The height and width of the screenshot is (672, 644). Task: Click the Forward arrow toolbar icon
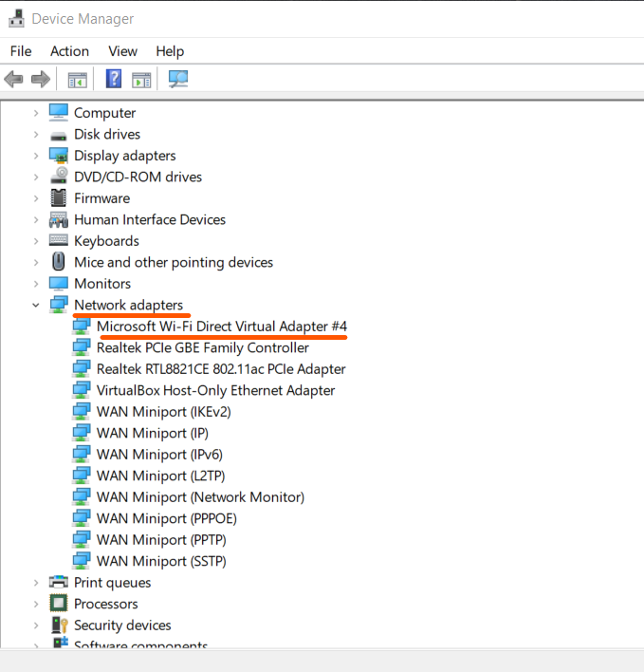pos(41,80)
